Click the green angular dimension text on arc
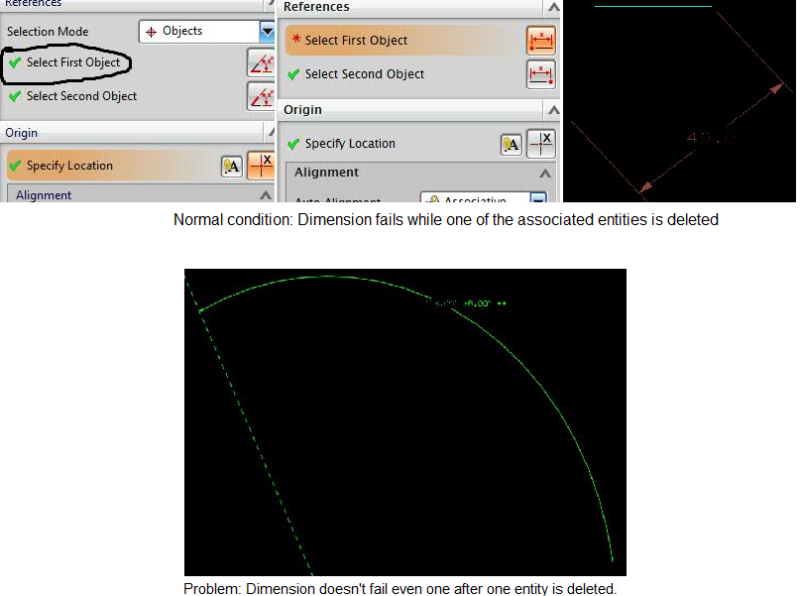The height and width of the screenshot is (596, 800). point(466,303)
